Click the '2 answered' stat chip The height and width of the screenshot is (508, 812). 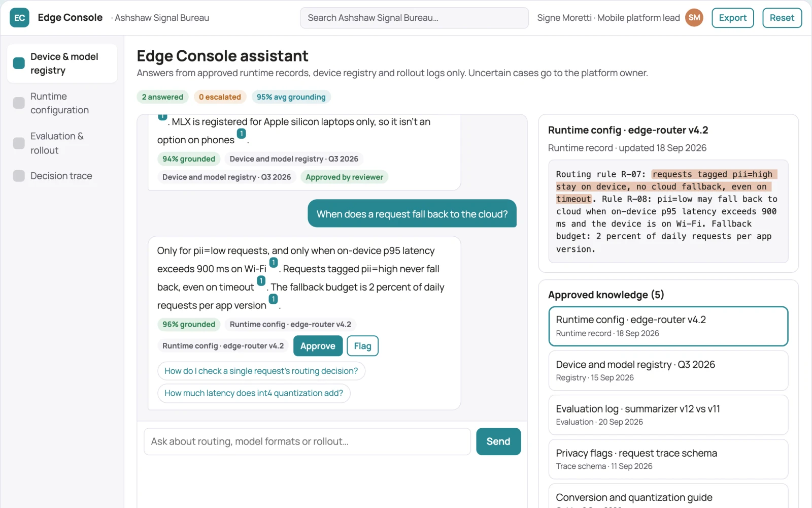(162, 97)
